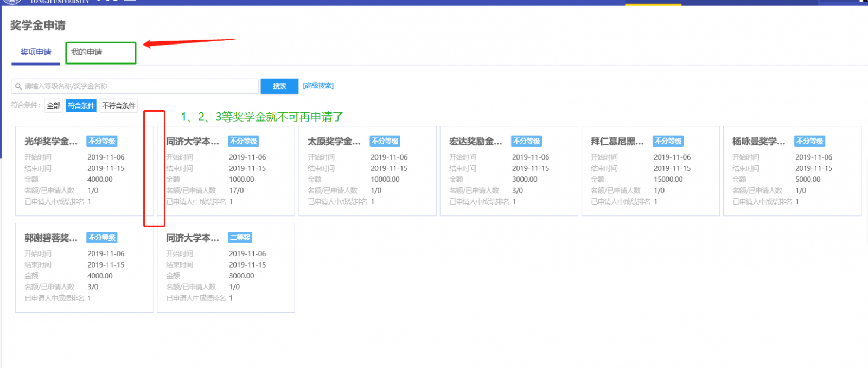868x368 pixels.
Task: Open the 同济大学本 card title with 17/0 quota
Action: [x=193, y=142]
